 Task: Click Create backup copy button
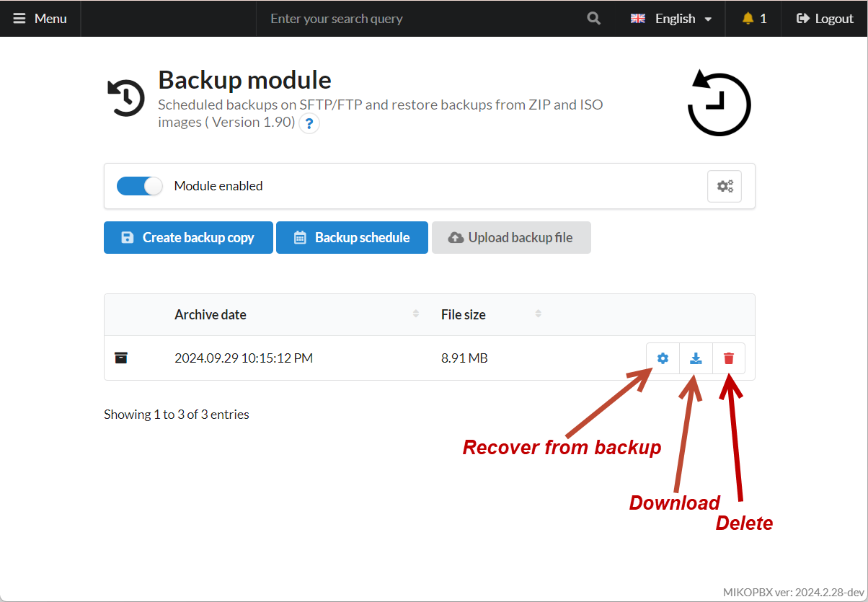click(188, 238)
